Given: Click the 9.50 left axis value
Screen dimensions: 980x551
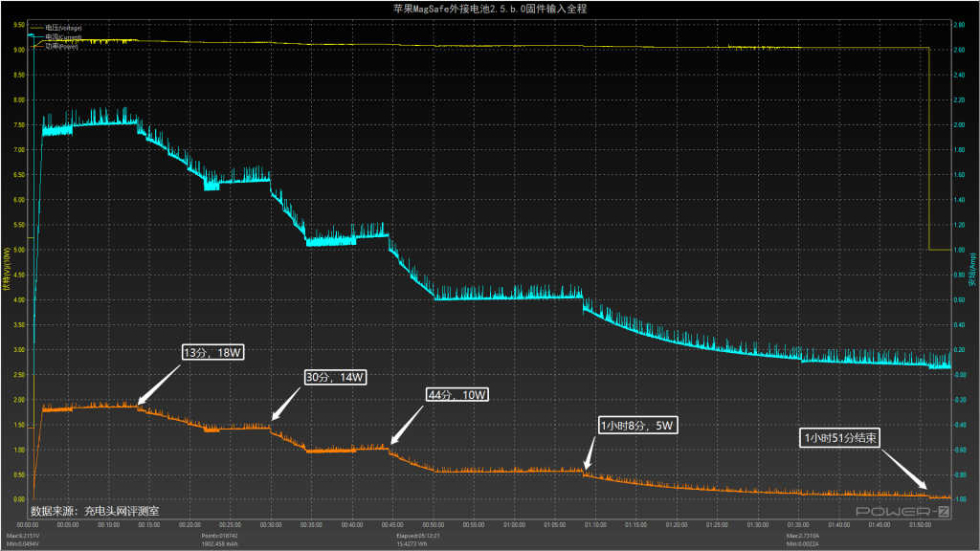Looking at the screenshot, I should point(19,25).
